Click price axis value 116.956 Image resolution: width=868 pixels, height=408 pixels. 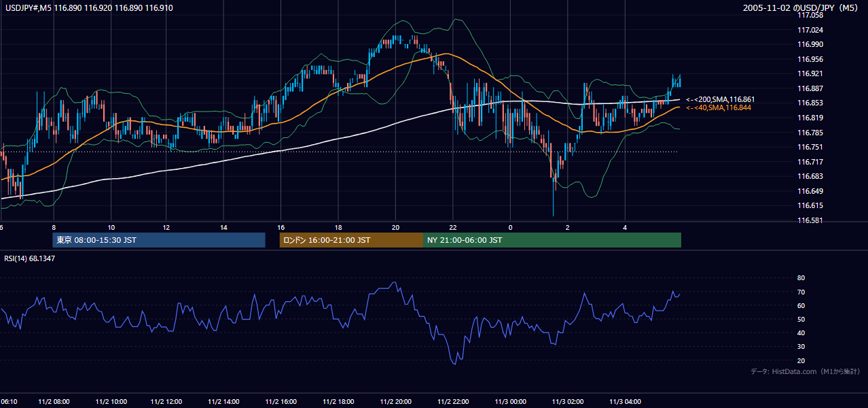pos(810,59)
